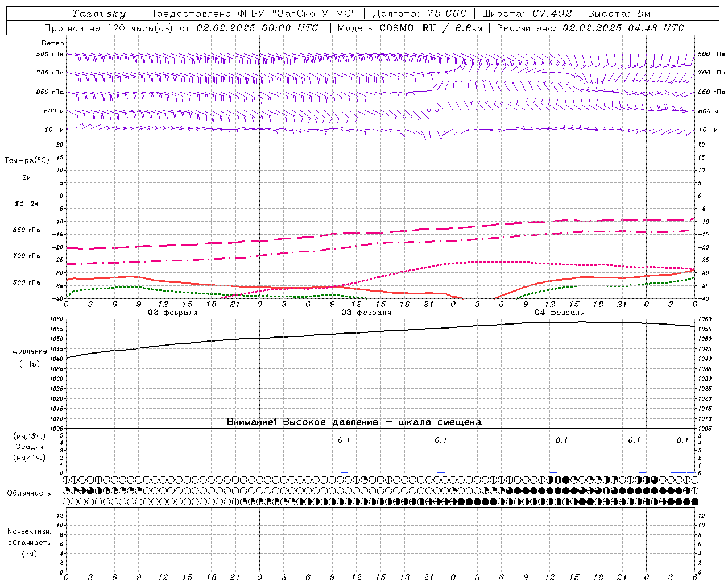
Task: Click 1040 on the left pressure axis
Action: [58, 359]
